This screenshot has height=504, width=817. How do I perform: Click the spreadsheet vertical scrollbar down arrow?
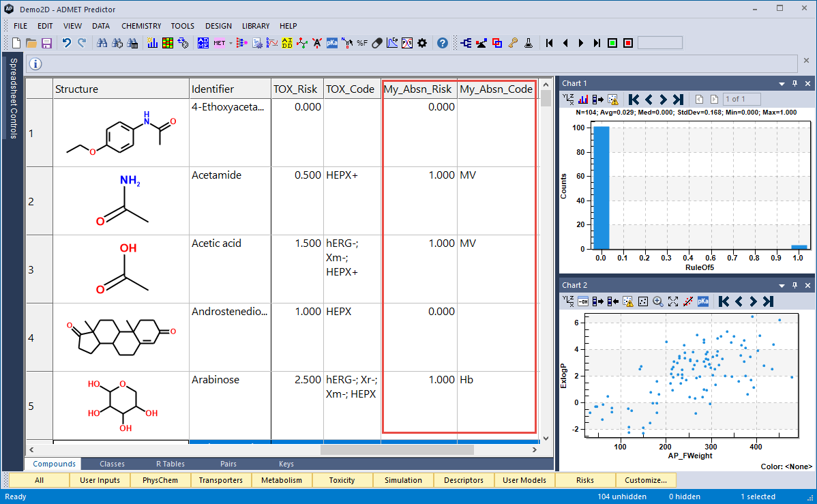(x=546, y=439)
